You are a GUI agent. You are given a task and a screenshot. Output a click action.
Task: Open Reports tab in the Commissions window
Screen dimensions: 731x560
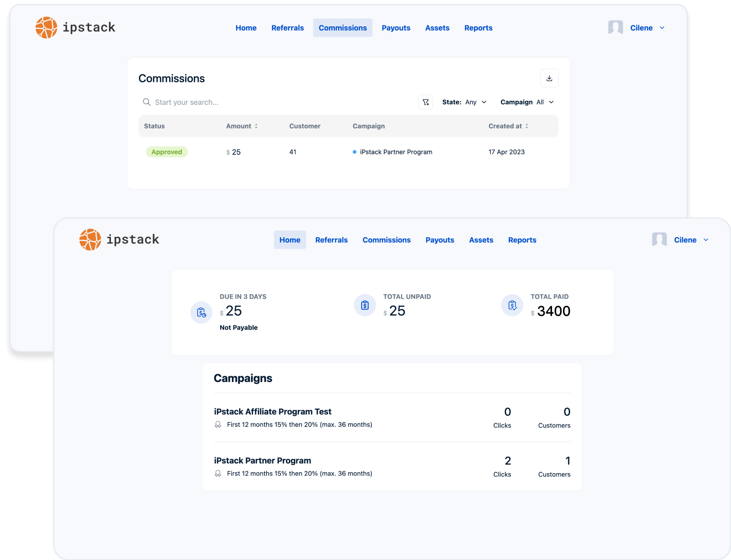(x=478, y=28)
